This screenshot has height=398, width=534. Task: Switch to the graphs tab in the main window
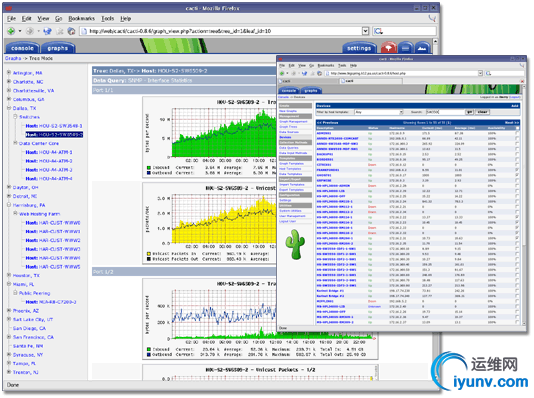pos(58,48)
